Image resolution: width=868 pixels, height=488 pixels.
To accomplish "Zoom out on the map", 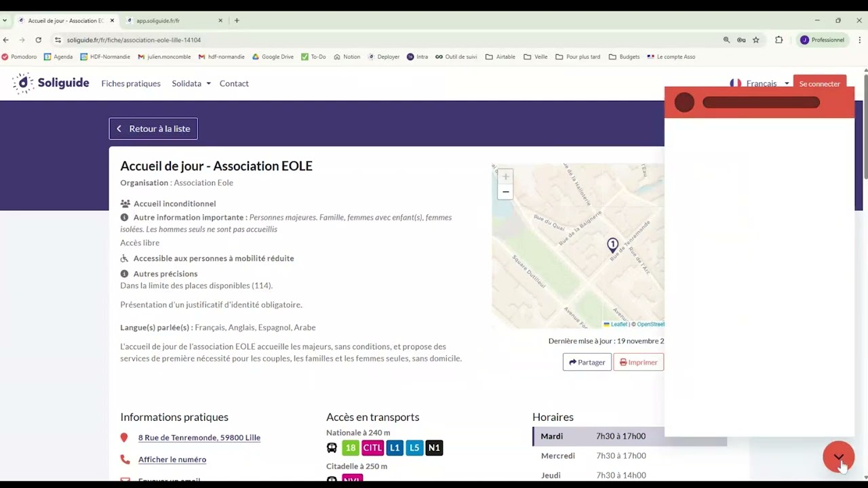I will click(x=505, y=192).
